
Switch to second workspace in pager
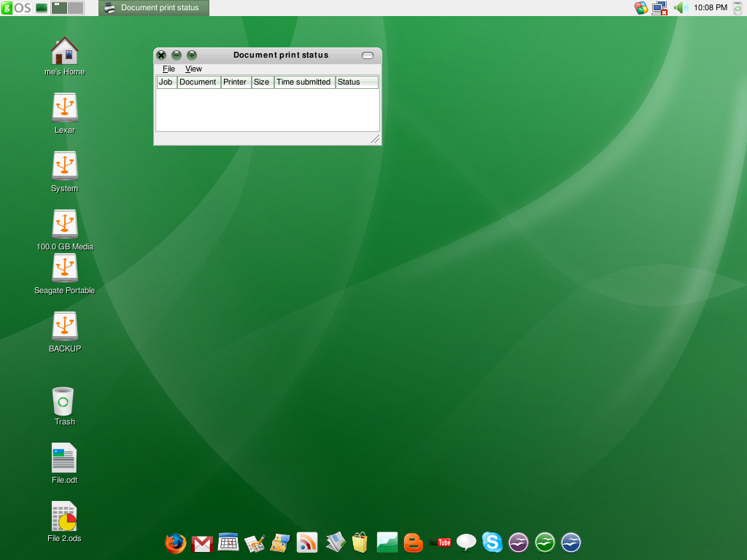[76, 7]
